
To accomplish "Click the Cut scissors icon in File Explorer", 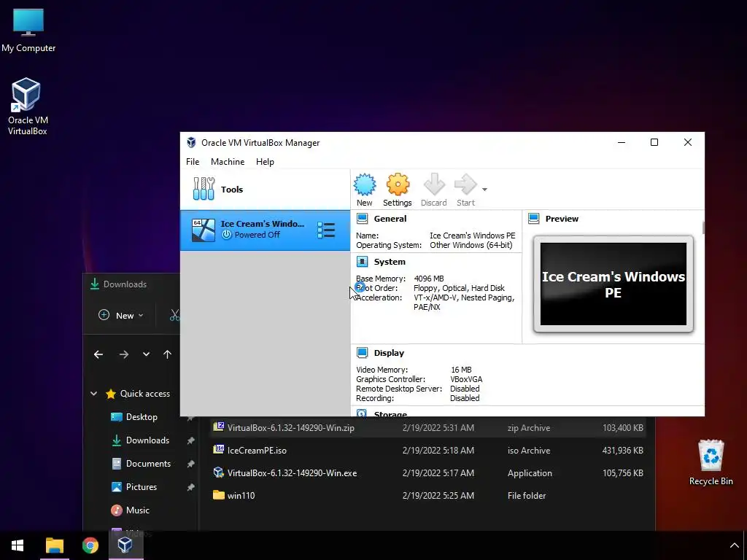I will tap(174, 315).
